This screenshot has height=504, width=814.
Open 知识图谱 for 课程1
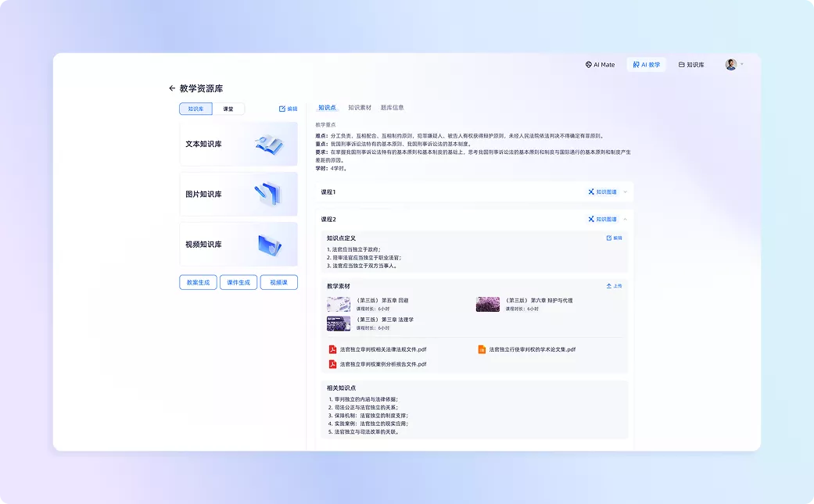click(x=602, y=192)
